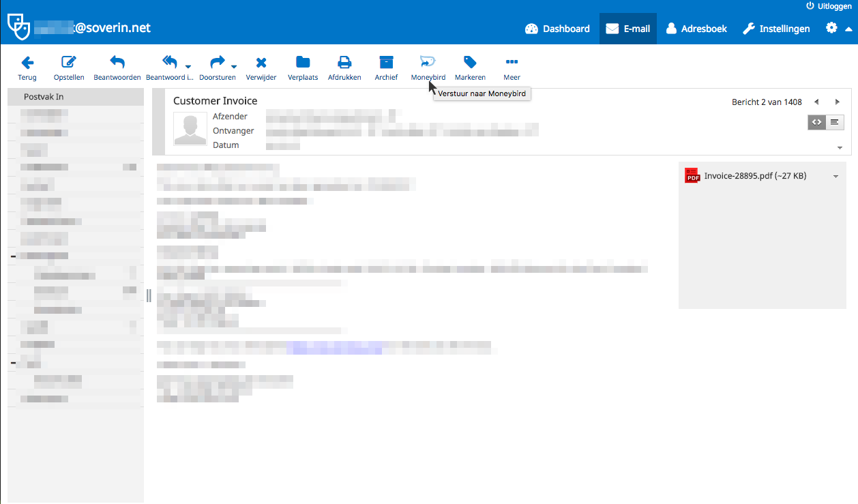Switch to the Adresboek section

696,28
